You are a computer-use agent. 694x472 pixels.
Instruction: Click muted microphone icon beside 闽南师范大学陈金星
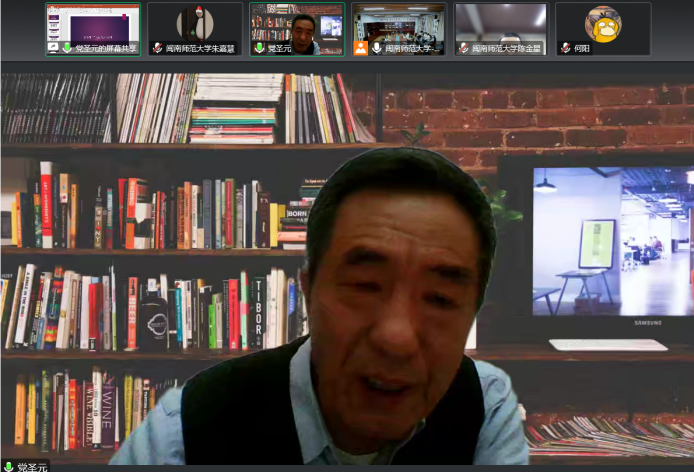pyautogui.click(x=464, y=48)
